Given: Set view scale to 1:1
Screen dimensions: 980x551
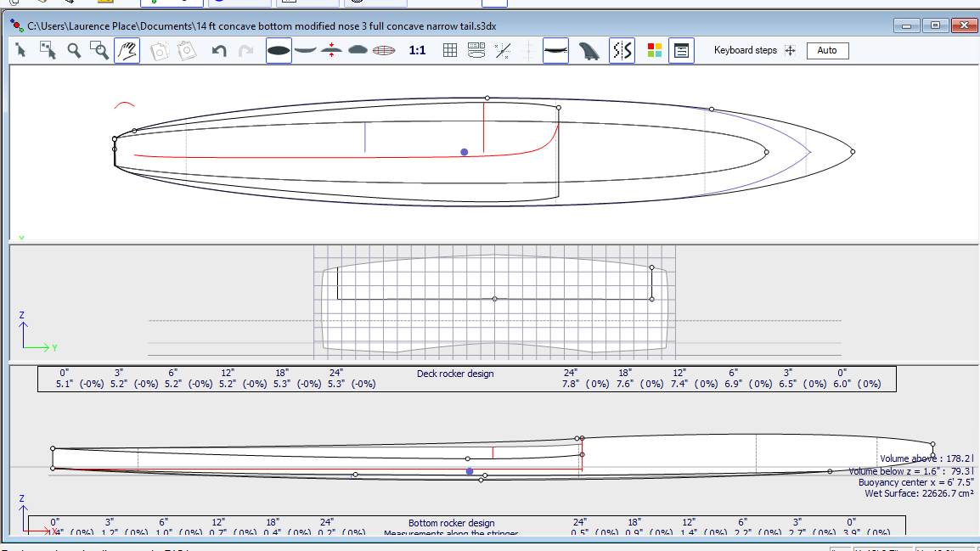Looking at the screenshot, I should (417, 51).
